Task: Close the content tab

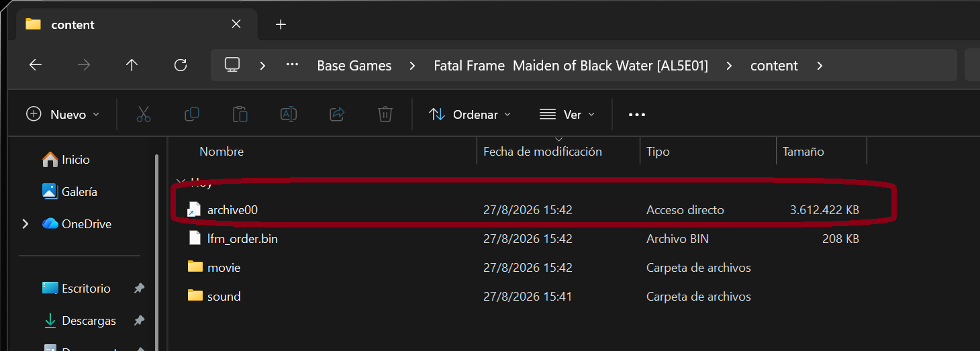Action: 236,24
